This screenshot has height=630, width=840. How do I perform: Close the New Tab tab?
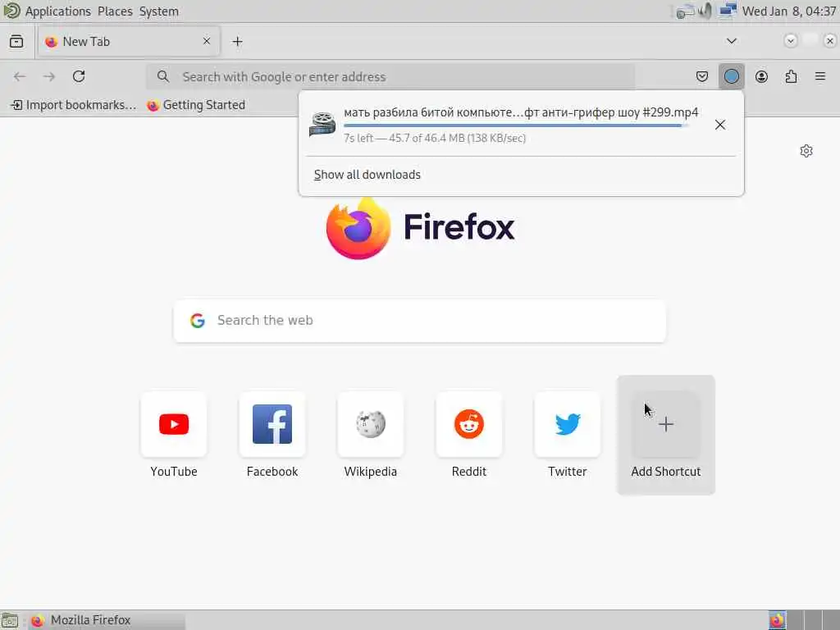(206, 41)
